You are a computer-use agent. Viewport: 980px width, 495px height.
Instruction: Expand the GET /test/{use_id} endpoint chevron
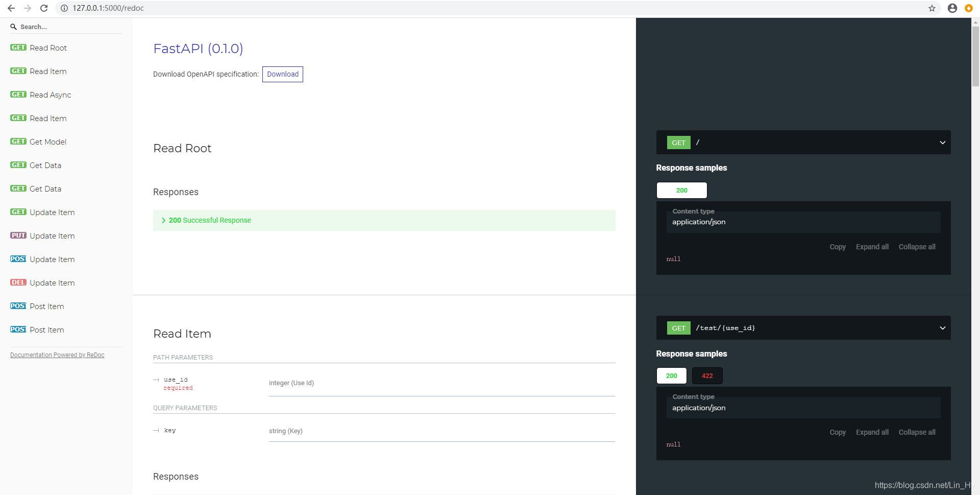pos(942,328)
